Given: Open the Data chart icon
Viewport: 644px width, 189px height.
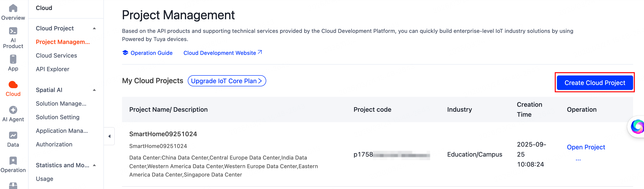Looking at the screenshot, I should (x=13, y=135).
